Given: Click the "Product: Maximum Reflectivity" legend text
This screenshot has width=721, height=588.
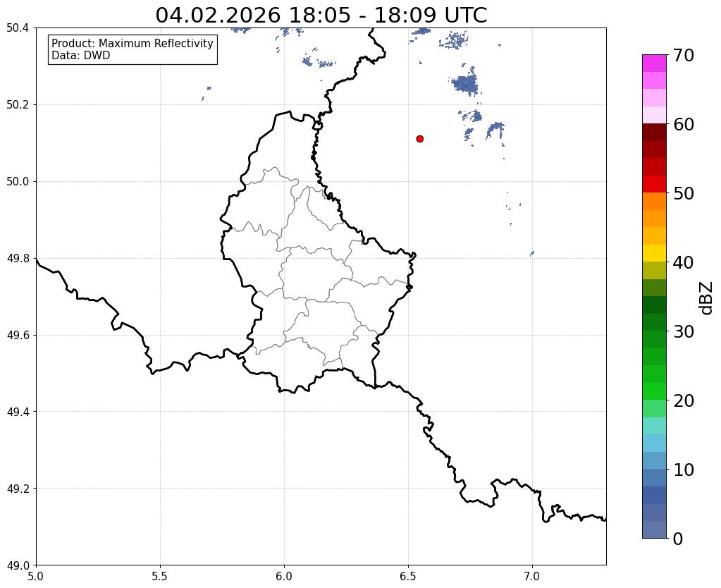Looking at the screenshot, I should 133,44.
